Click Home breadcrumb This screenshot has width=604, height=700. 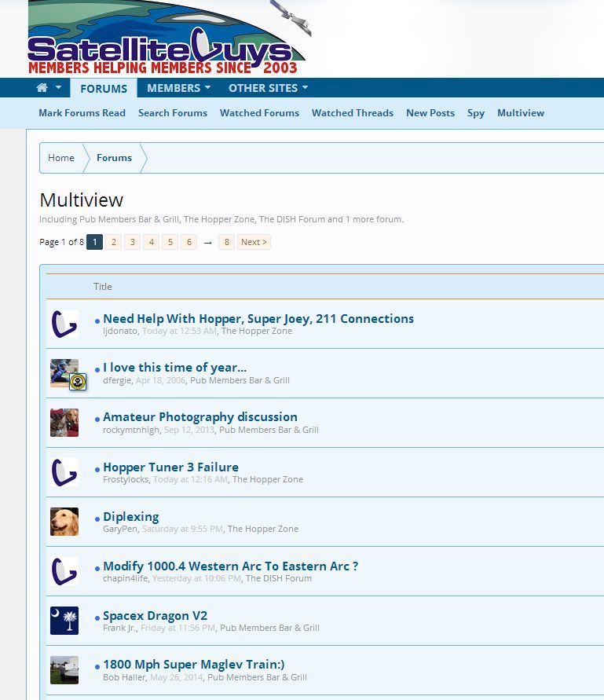point(61,158)
